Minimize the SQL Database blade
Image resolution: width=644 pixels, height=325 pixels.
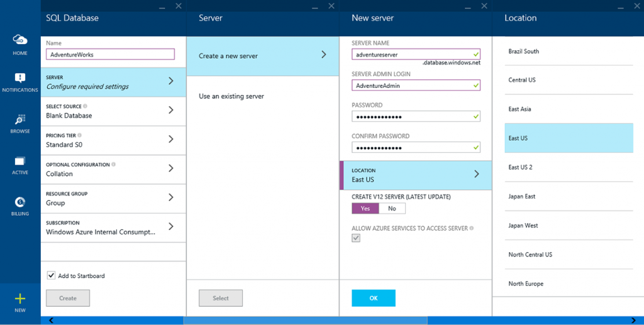click(x=162, y=7)
